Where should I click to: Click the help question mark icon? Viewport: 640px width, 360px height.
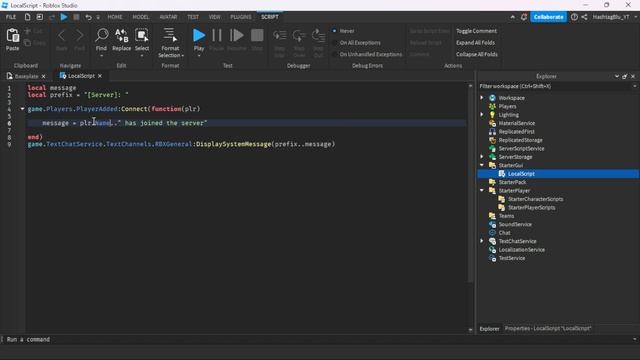point(574,17)
